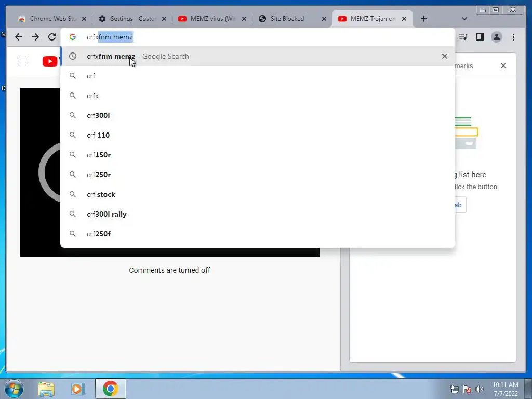Image resolution: width=532 pixels, height=399 pixels.
Task: Open the Windows Start button
Action: pyautogui.click(x=14, y=389)
